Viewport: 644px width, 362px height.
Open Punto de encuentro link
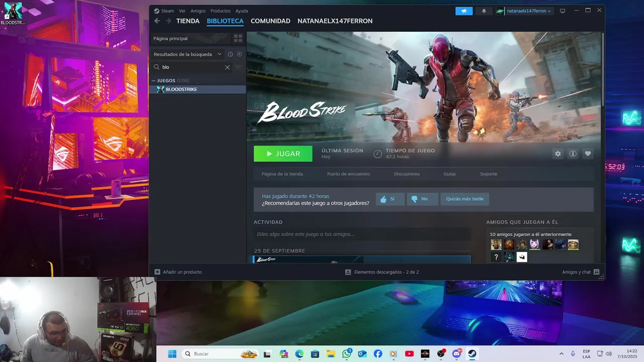(x=348, y=174)
